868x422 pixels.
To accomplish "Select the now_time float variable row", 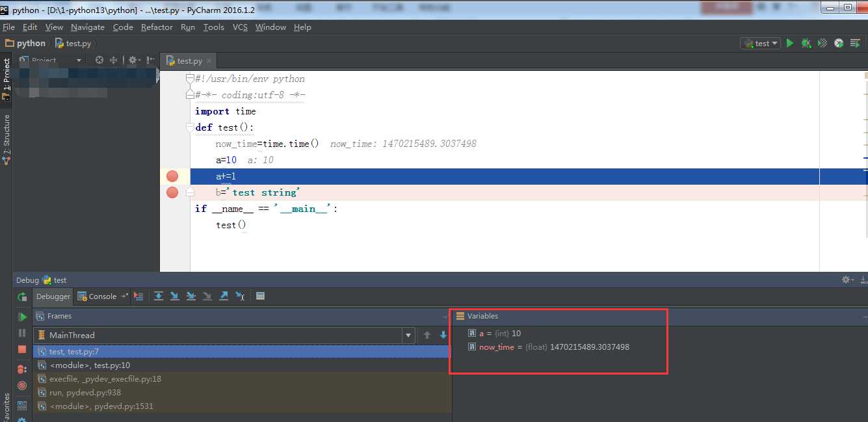I will tap(548, 347).
